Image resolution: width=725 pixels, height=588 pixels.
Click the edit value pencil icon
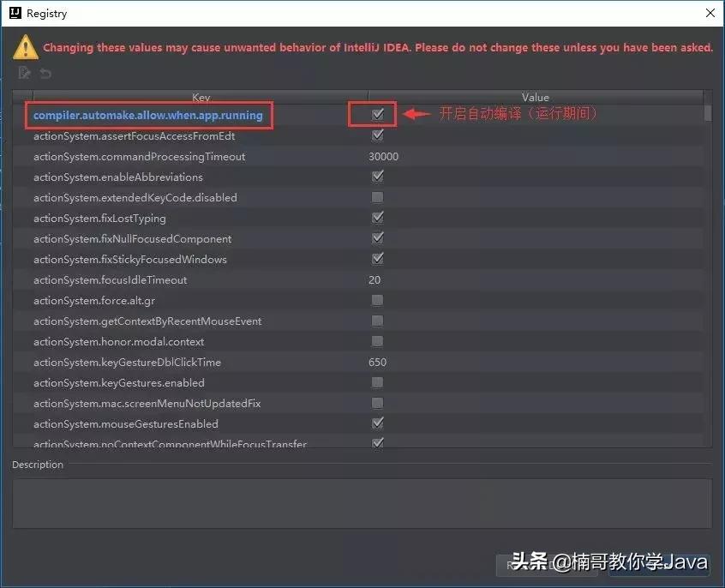coord(24,73)
